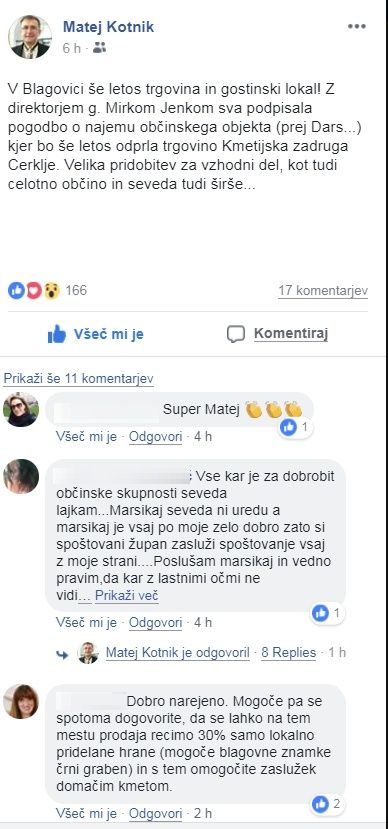Click the heart love reaction icon
The height and width of the screenshot is (829, 388).
point(34,290)
